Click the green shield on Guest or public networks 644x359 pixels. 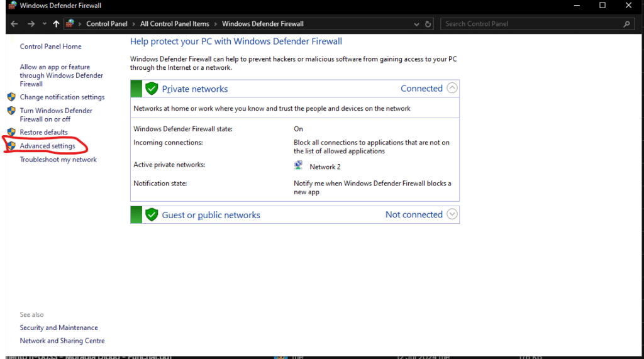pos(152,214)
